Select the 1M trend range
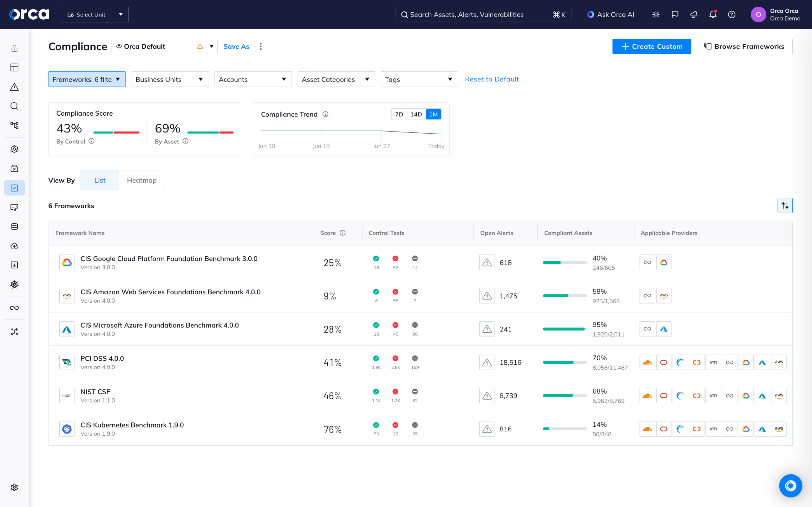The image size is (812, 507). (433, 114)
